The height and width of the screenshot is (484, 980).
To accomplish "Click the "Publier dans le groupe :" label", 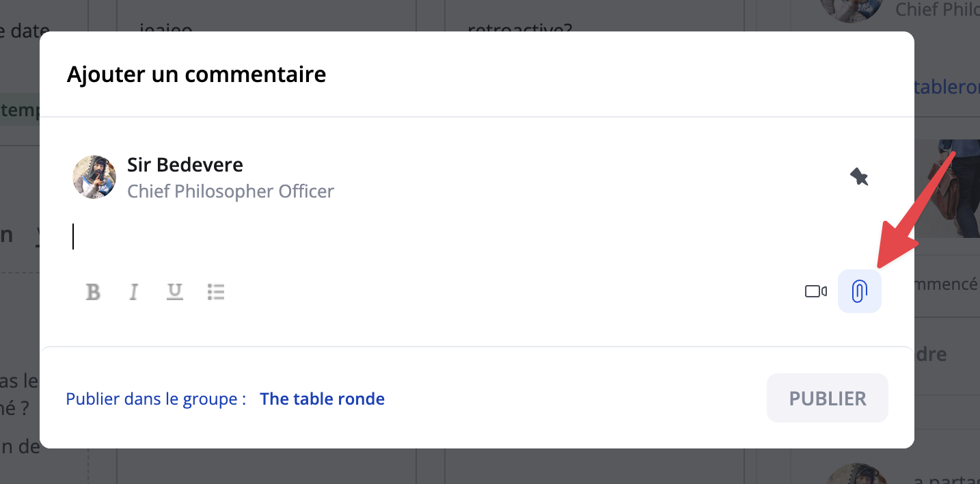I will (156, 399).
